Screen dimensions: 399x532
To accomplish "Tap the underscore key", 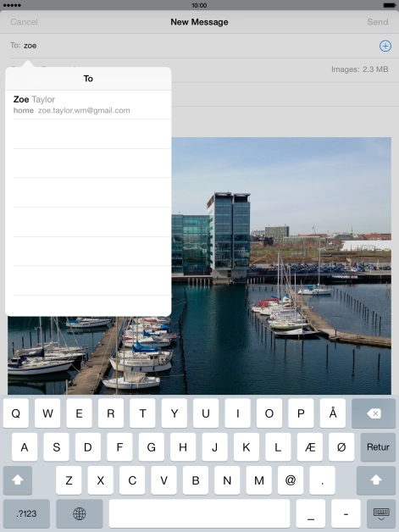I will click(x=310, y=513).
